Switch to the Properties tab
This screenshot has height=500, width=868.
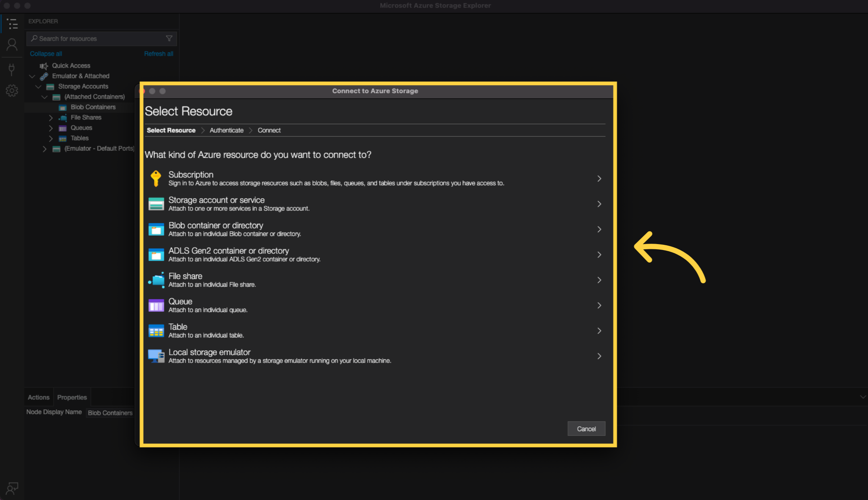click(x=72, y=397)
